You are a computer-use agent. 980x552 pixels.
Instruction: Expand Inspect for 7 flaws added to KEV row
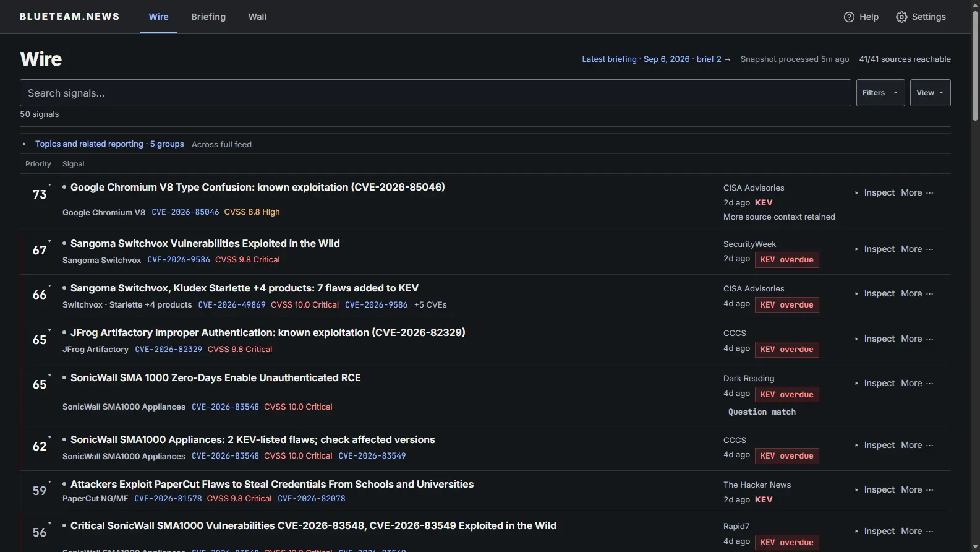(x=874, y=293)
